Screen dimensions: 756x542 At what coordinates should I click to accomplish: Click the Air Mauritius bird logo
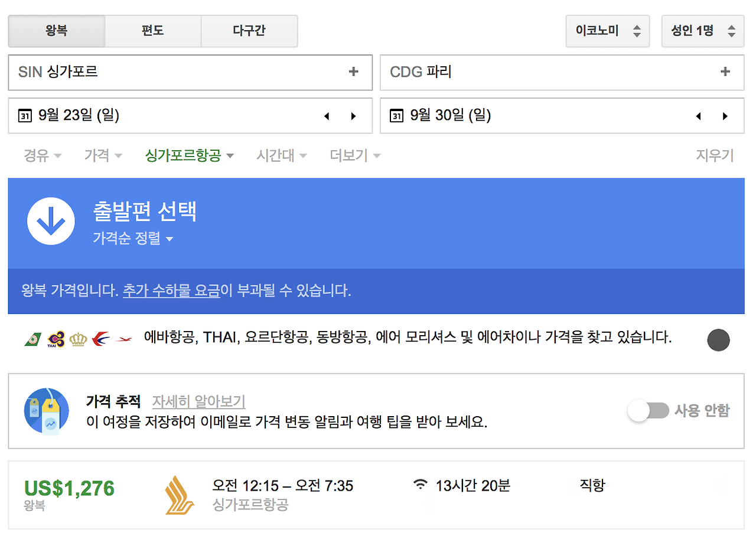coord(123,339)
